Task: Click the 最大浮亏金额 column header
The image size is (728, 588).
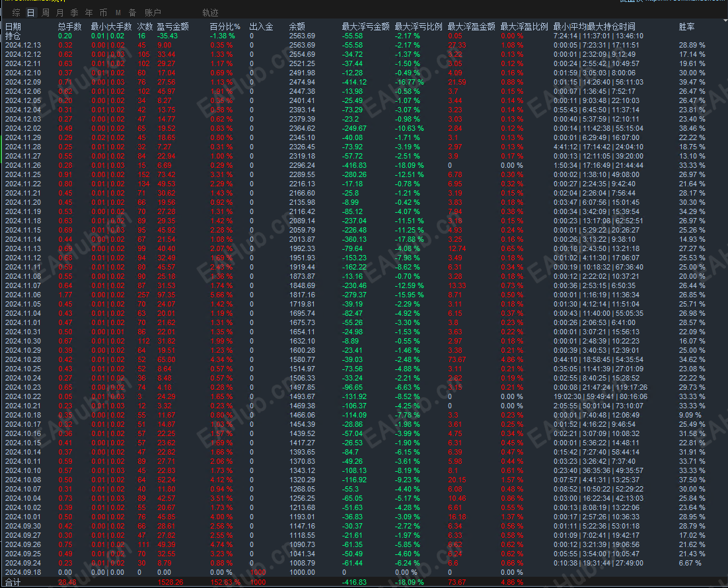Action: (366, 26)
